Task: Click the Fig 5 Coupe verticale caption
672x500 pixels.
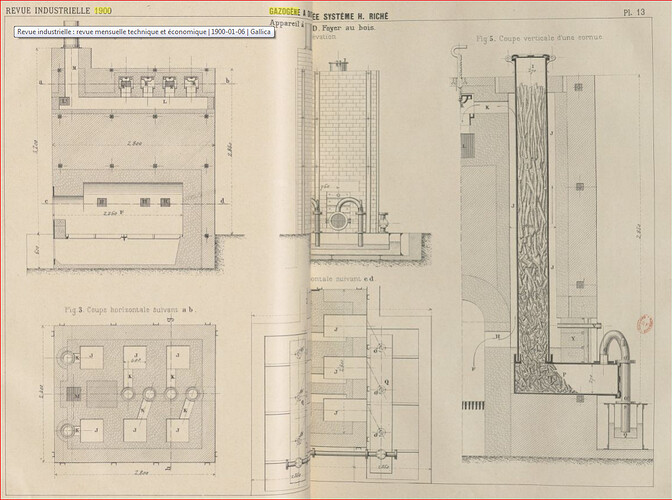Action: coord(540,38)
